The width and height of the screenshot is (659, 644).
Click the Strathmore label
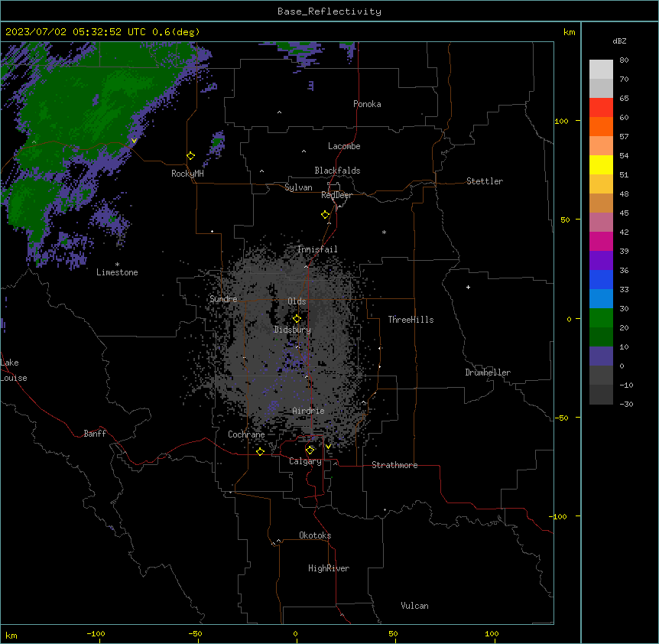coord(394,465)
